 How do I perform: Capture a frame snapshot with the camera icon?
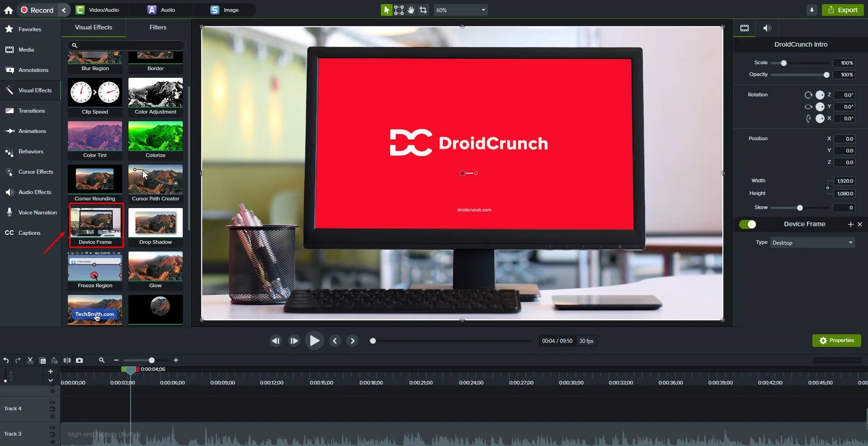80,361
